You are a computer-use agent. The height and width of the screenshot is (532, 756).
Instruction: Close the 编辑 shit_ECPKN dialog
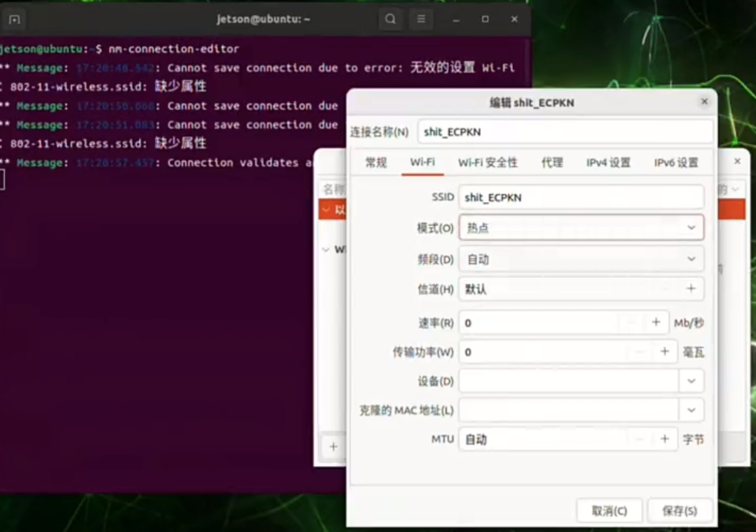coord(704,101)
